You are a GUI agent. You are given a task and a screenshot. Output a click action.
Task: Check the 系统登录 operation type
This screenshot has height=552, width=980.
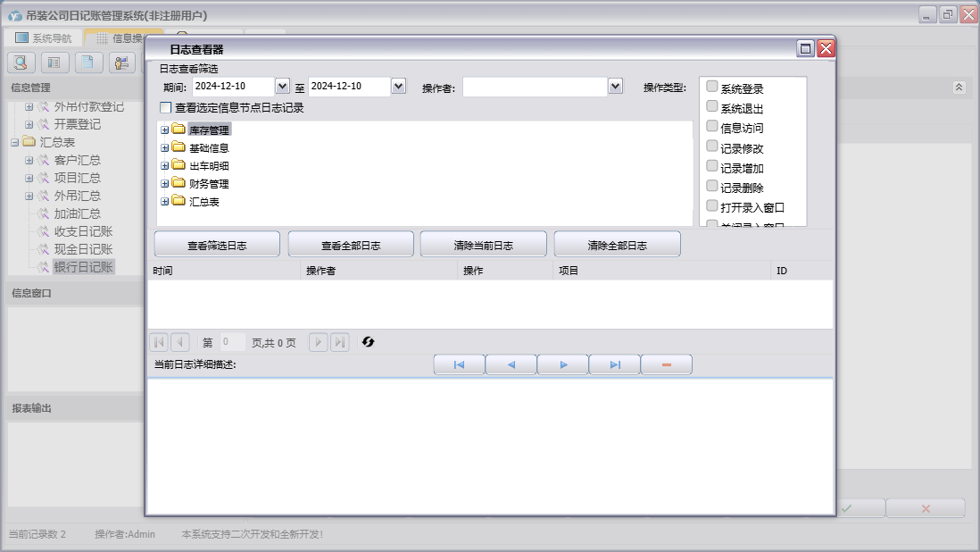pyautogui.click(x=711, y=87)
